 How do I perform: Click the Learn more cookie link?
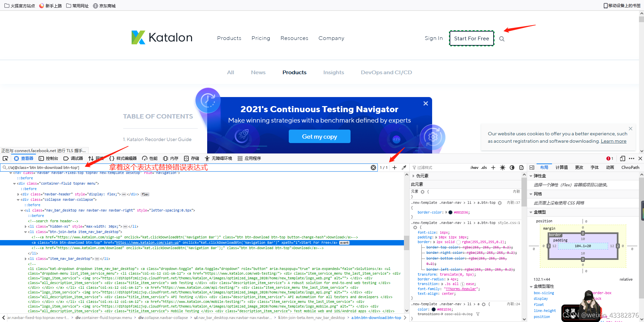coord(613,141)
